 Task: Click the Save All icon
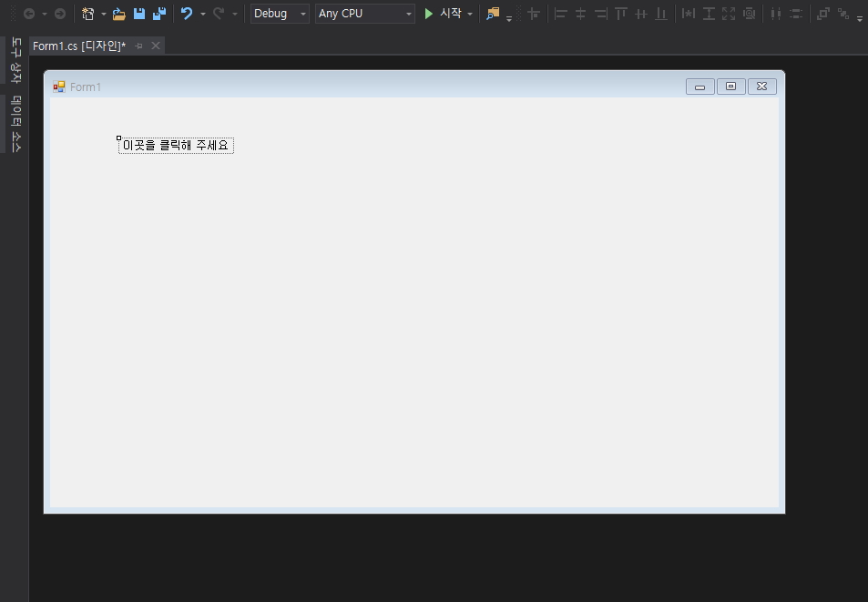coord(159,14)
